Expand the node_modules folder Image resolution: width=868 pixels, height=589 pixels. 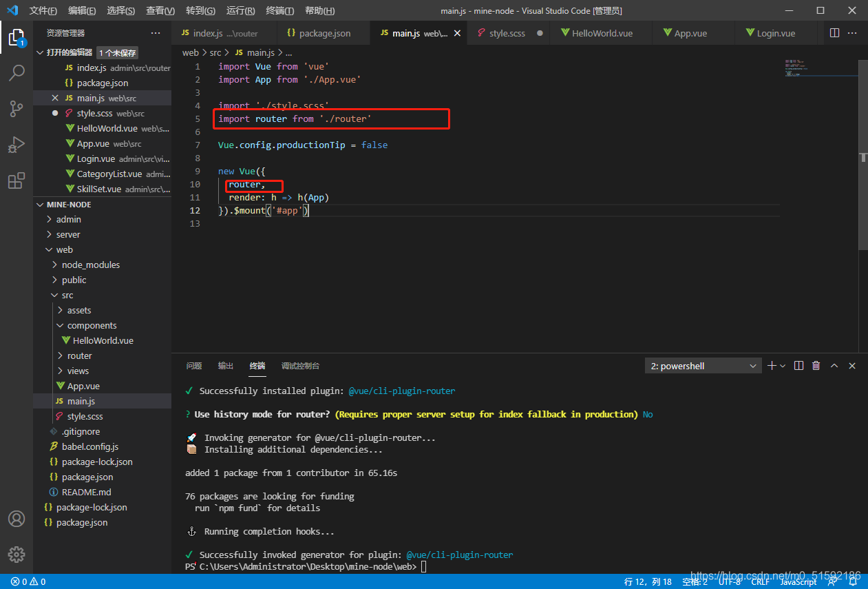[90, 265]
